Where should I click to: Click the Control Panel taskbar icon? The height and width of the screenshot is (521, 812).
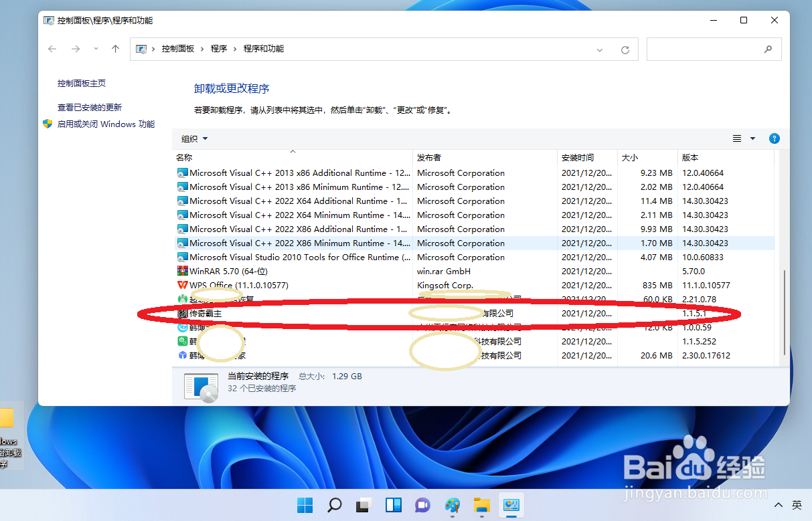(511, 505)
